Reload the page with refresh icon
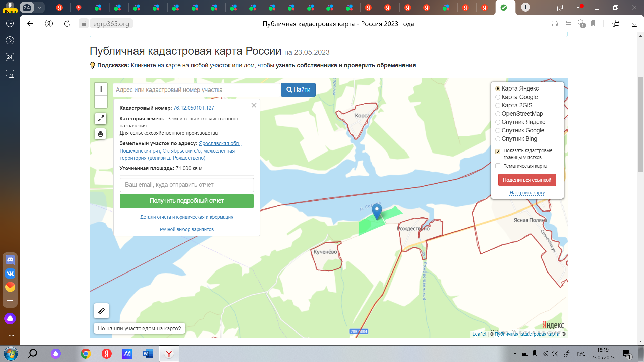 coord(67,23)
